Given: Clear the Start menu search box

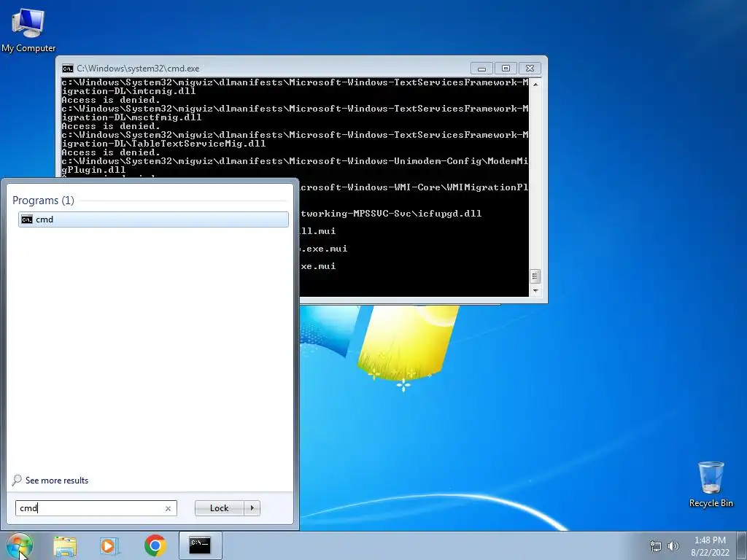Looking at the screenshot, I should tap(169, 508).
